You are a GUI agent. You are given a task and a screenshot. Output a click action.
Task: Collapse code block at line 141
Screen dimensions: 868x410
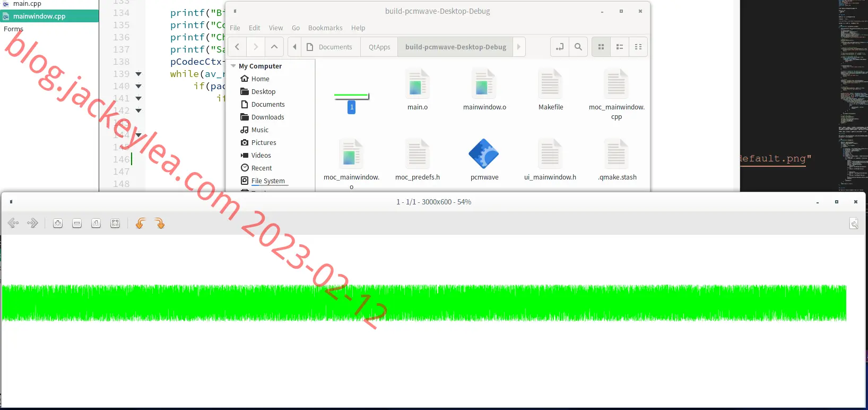click(138, 98)
